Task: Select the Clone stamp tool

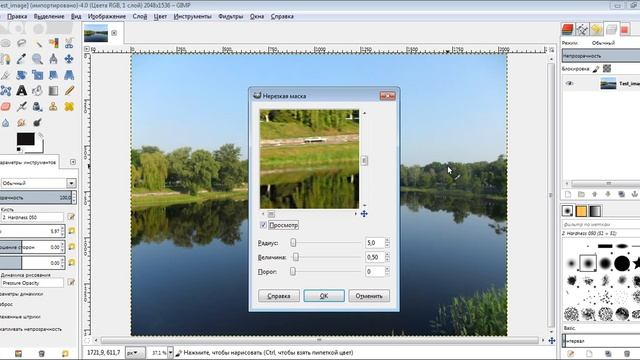Action: pyautogui.click(x=53, y=107)
